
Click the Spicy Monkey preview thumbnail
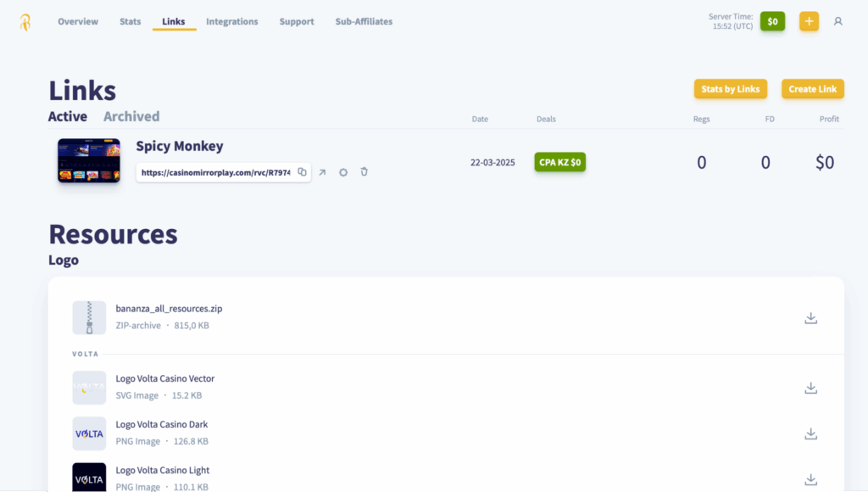tap(89, 160)
